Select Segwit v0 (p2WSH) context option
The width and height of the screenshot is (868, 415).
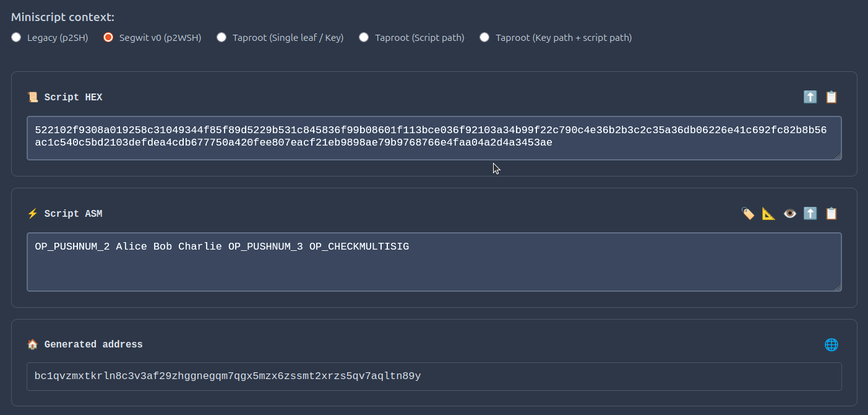pos(108,38)
